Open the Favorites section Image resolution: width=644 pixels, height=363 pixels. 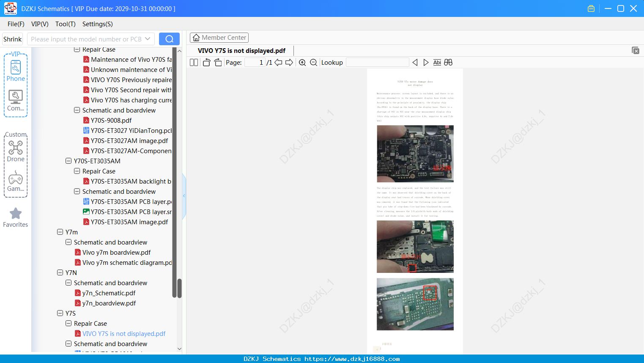coord(16,217)
